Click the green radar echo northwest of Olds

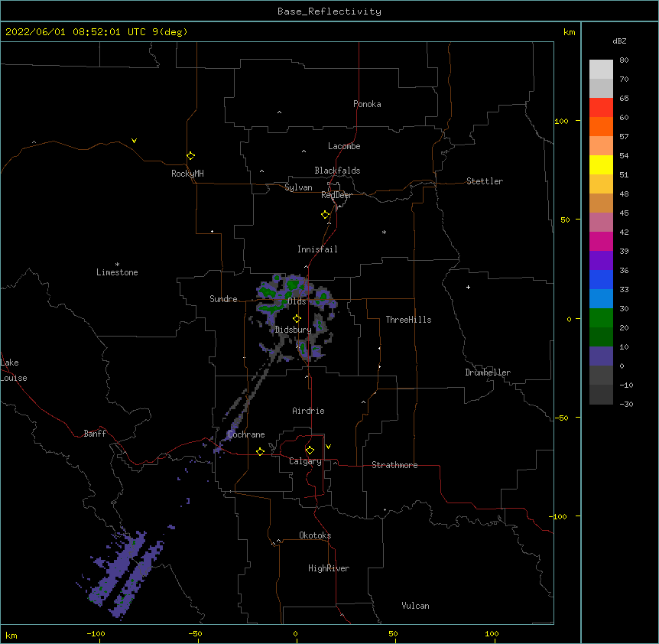(x=265, y=291)
